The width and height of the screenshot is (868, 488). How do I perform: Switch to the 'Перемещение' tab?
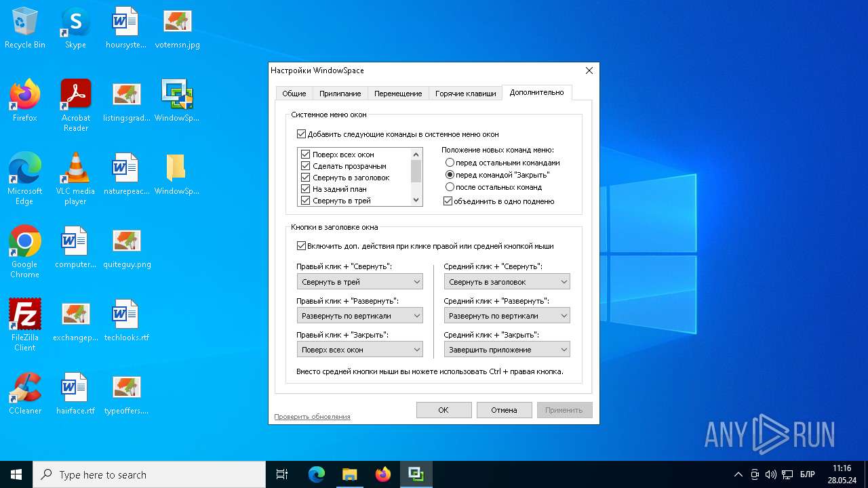tap(398, 94)
